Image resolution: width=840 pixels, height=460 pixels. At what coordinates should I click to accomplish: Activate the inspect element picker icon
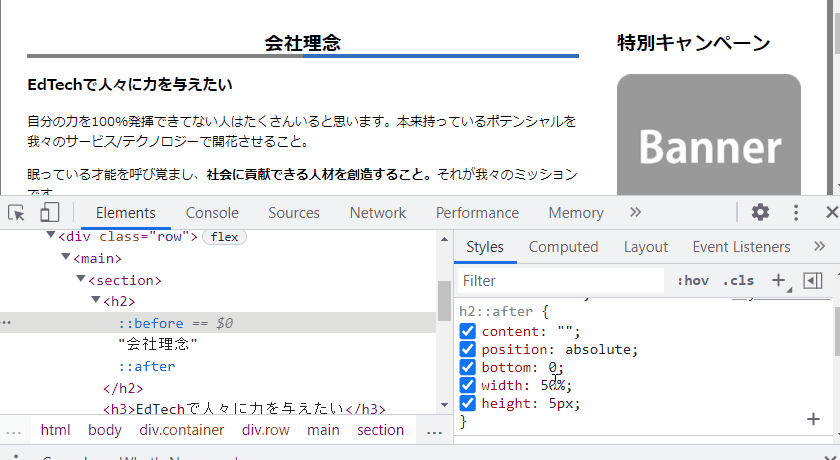17,213
